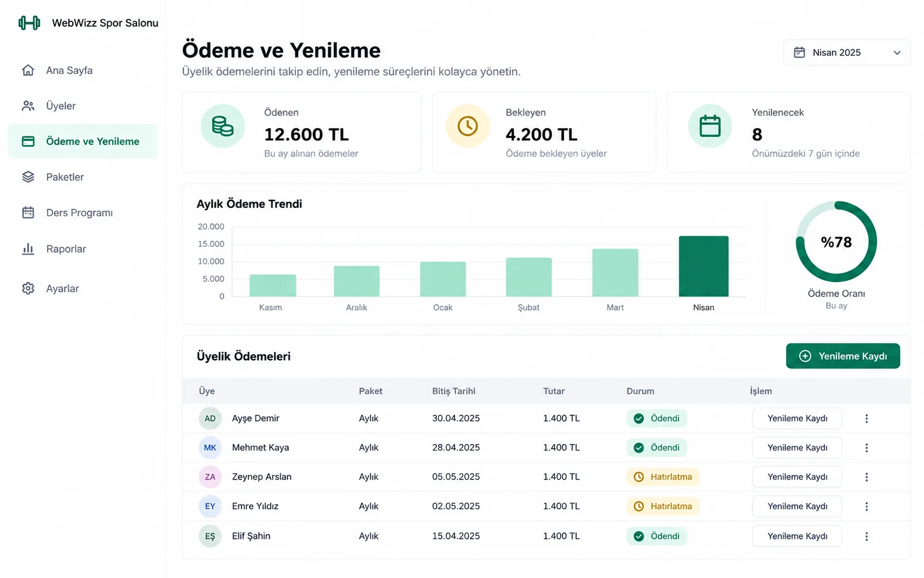This screenshot has width=924, height=578.
Task: Go to Ana Sayfa in sidebar
Action: (x=83, y=71)
